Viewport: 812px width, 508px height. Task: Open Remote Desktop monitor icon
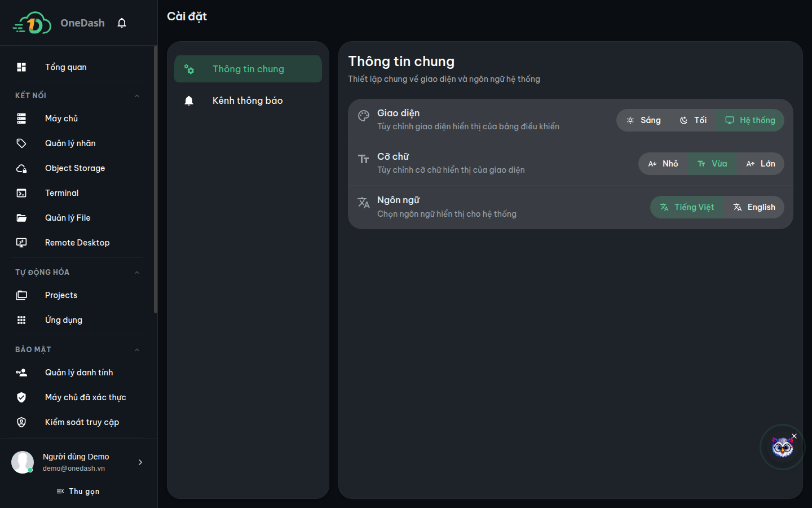tap(21, 243)
